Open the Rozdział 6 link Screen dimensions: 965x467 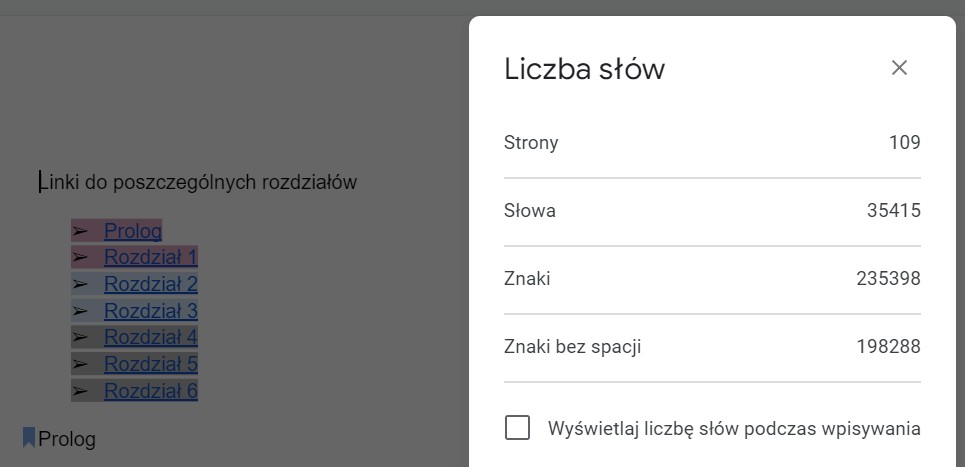(x=150, y=390)
